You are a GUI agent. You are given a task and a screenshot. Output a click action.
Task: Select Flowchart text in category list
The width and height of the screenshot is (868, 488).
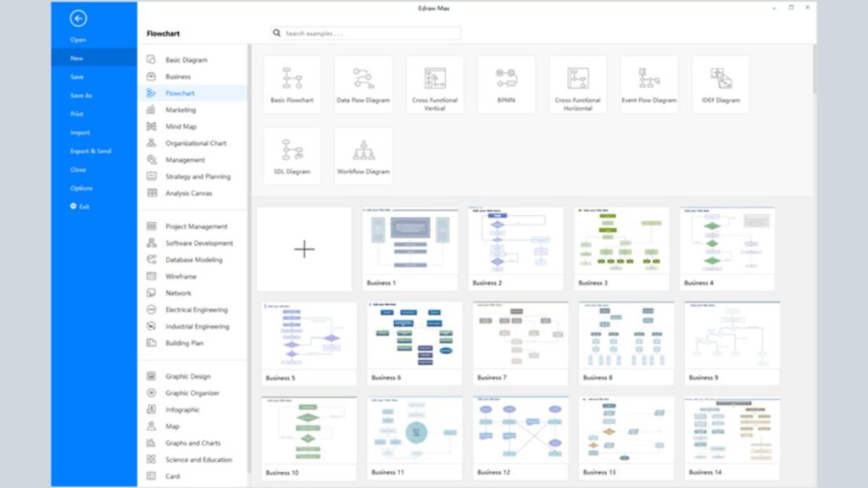tap(180, 93)
